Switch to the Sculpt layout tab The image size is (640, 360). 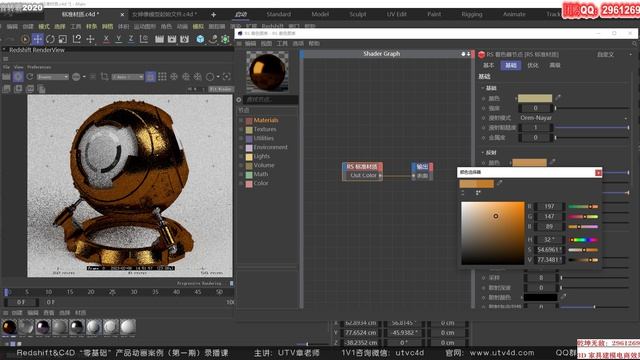point(358,14)
